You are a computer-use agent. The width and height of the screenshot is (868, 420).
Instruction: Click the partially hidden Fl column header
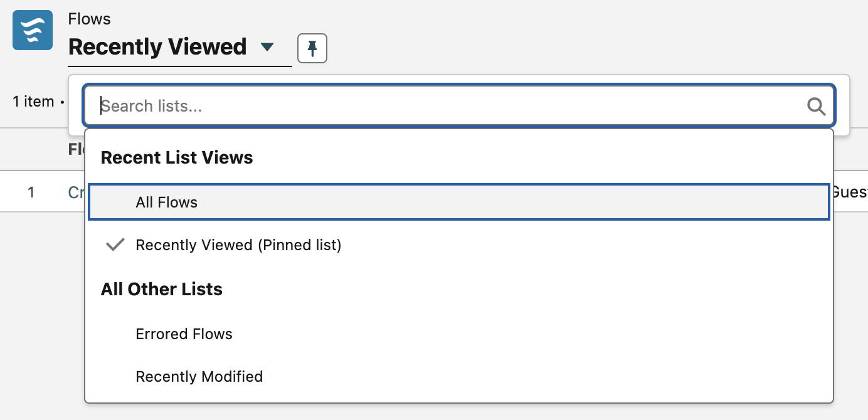(x=76, y=149)
